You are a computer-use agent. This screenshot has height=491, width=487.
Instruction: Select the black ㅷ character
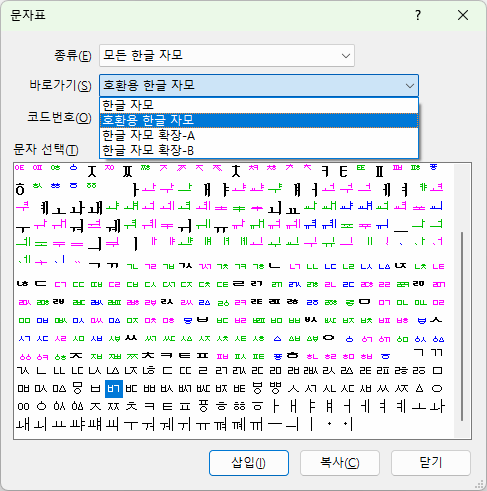point(239,389)
